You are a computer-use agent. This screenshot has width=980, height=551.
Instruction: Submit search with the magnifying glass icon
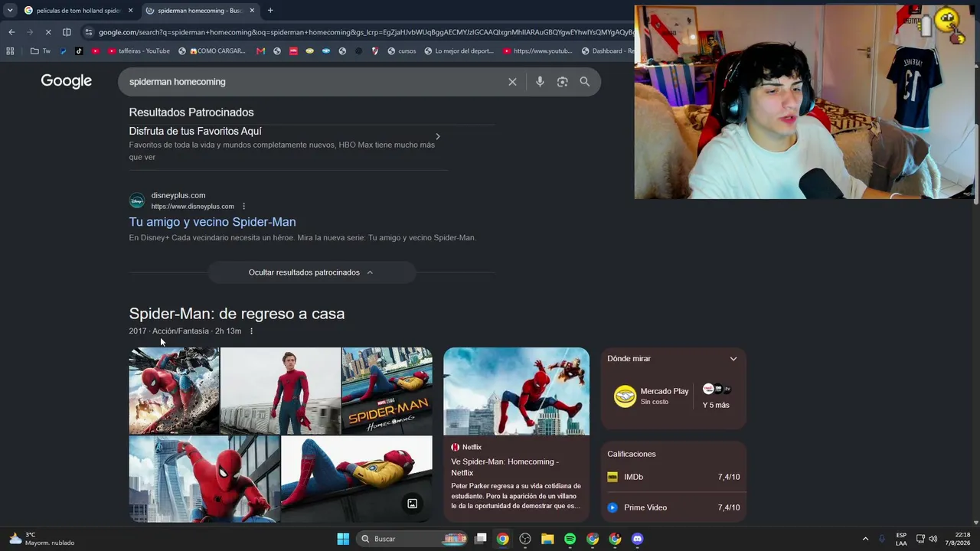[585, 82]
